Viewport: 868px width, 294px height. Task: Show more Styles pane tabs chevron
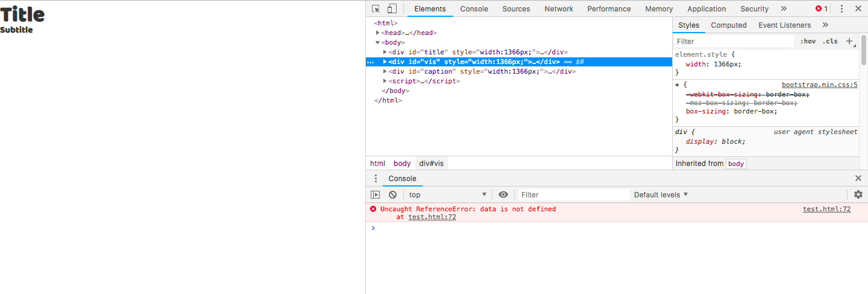pos(825,25)
